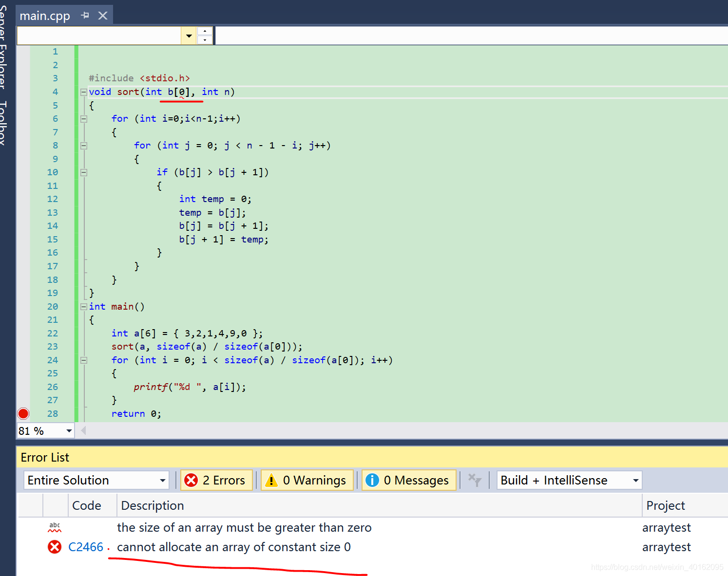The height and width of the screenshot is (576, 728).
Task: Toggle the 0 Warnings filter button
Action: pyautogui.click(x=307, y=481)
